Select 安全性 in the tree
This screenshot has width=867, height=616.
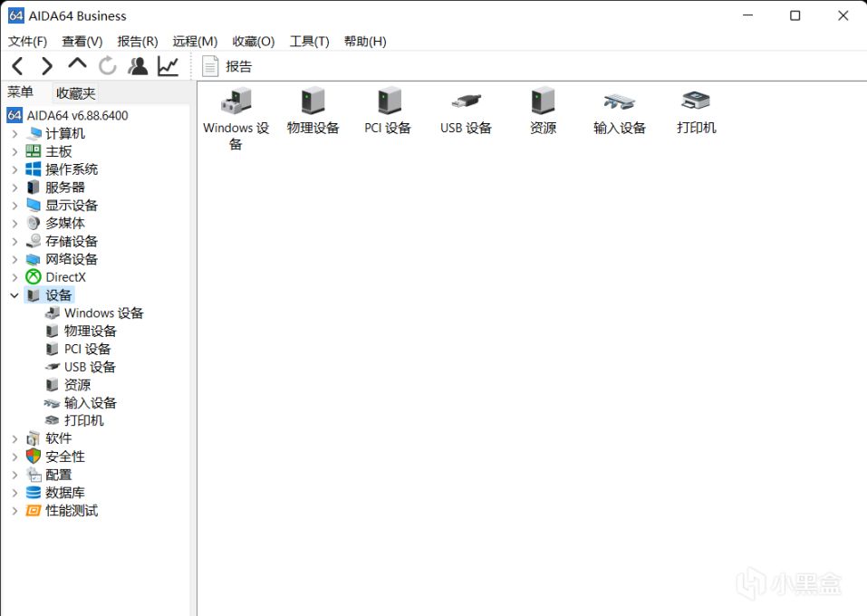(x=64, y=457)
